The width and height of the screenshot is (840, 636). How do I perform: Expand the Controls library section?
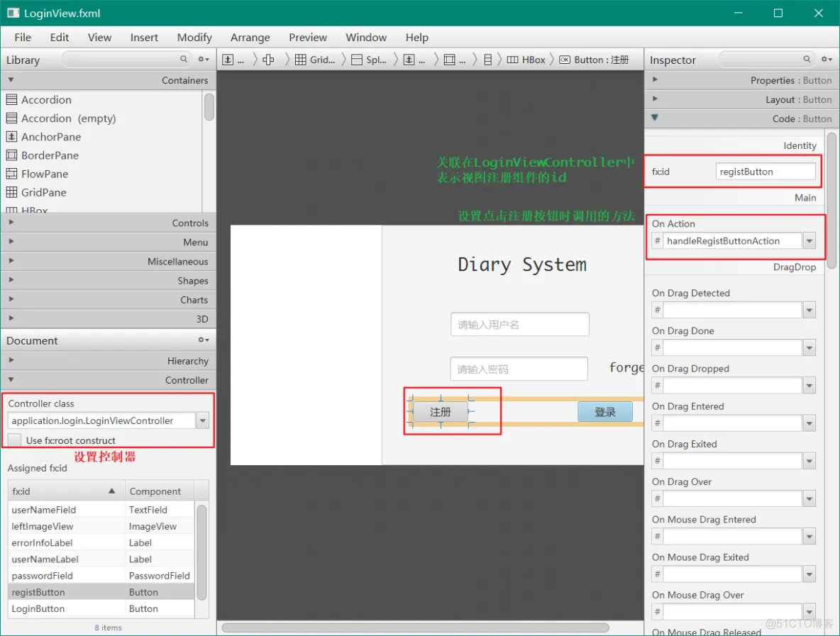click(109, 223)
